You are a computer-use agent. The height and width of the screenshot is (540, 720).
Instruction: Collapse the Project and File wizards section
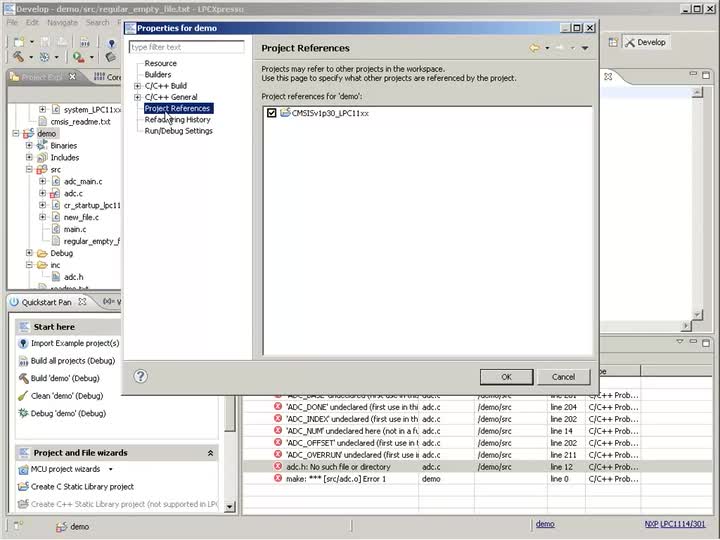coord(210,453)
